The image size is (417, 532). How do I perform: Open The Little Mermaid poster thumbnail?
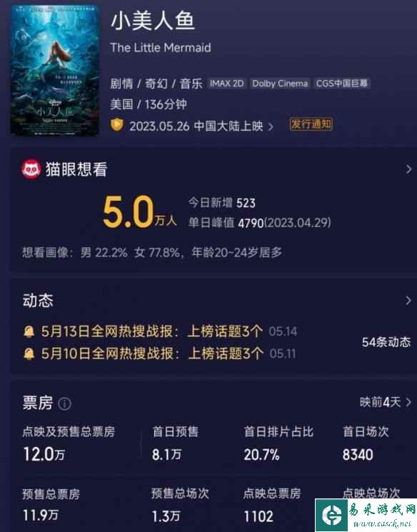55,70
